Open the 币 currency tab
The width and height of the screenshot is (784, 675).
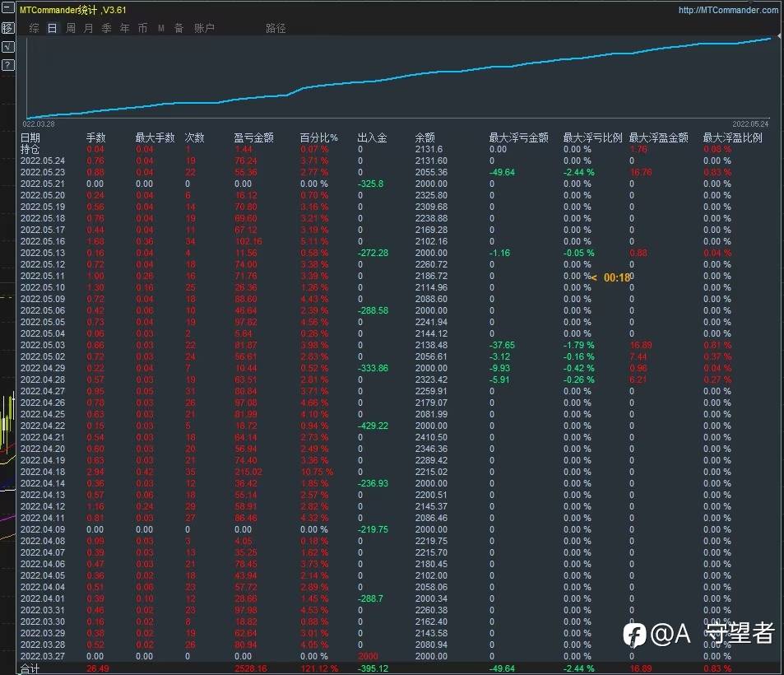pos(142,28)
